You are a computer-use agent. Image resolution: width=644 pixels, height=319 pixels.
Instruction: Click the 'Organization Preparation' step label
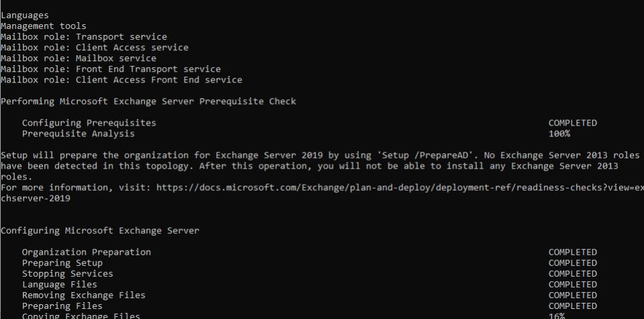click(86, 252)
